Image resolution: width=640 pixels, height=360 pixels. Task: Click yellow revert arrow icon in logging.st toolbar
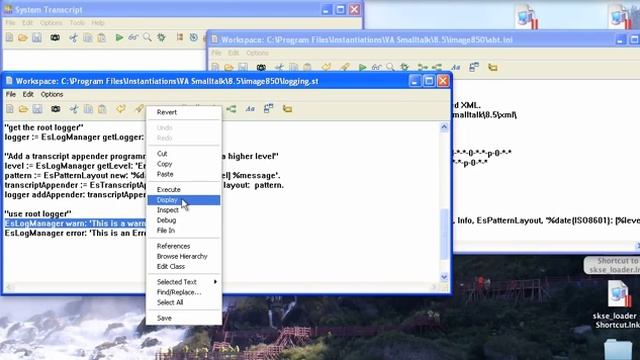click(x=121, y=109)
